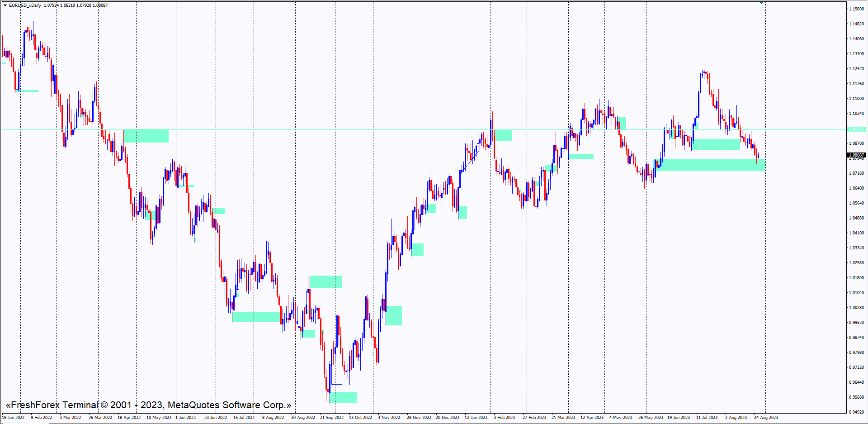Click the 18 Jan 2022 date label
The height and width of the screenshot is (424, 868).
click(x=14, y=418)
